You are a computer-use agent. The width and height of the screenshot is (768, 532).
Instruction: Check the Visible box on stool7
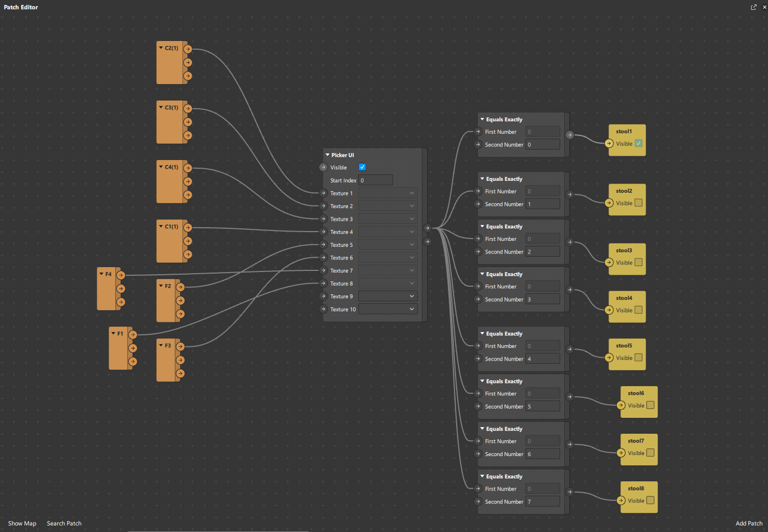651,453
